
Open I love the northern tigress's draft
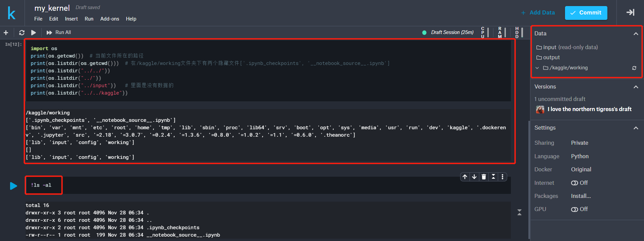589,109
